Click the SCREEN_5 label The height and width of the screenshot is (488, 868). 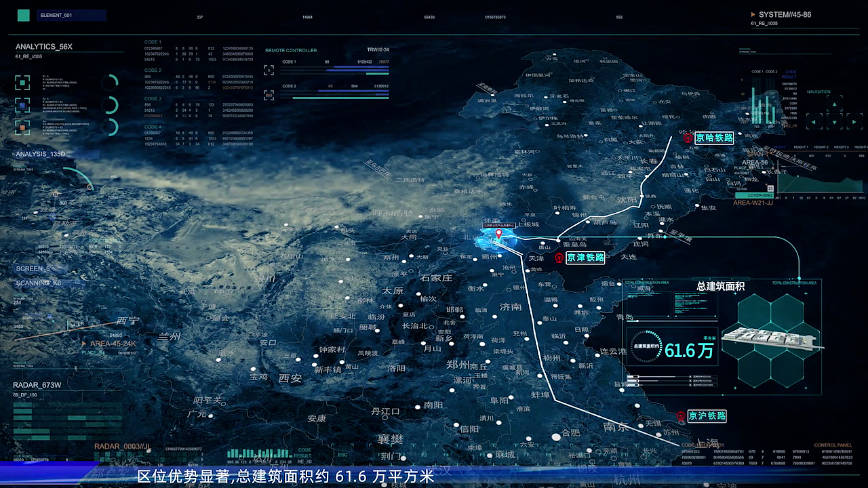pyautogui.click(x=33, y=268)
